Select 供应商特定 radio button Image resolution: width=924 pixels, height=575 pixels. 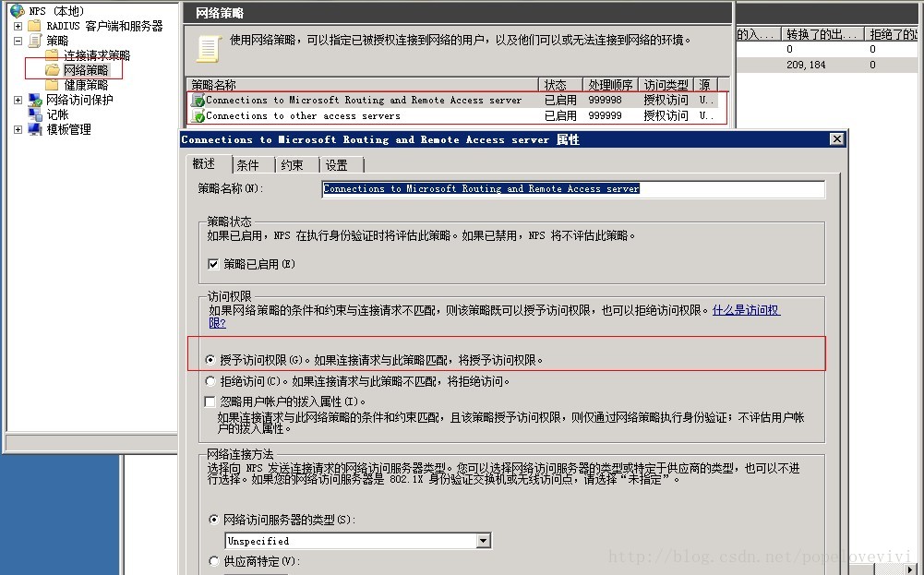point(214,561)
